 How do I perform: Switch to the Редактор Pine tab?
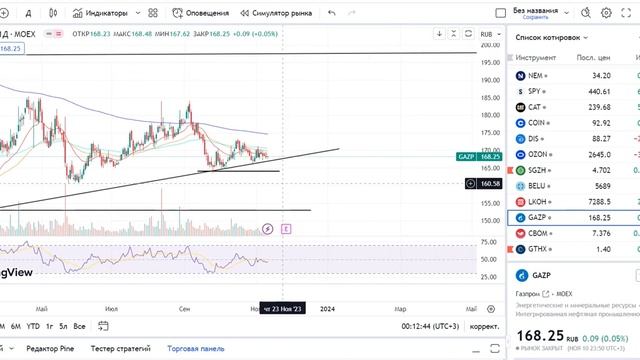50,349
